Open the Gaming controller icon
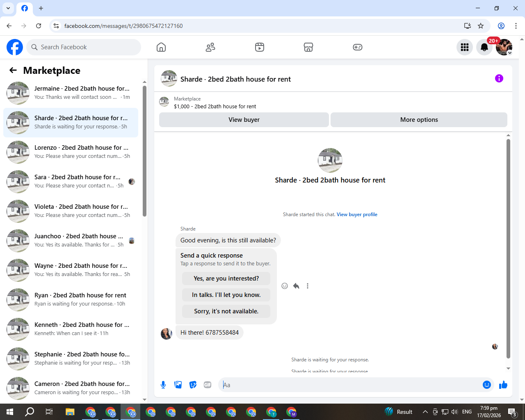 coord(358,47)
